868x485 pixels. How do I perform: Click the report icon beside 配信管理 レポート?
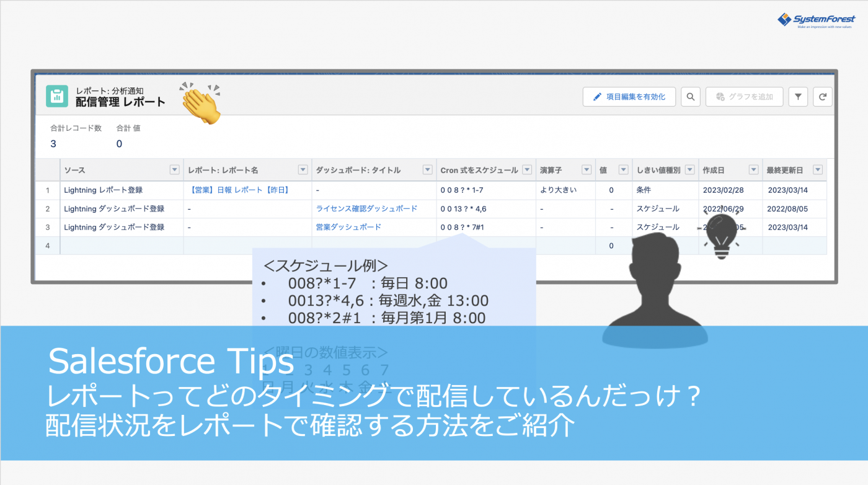(x=57, y=96)
